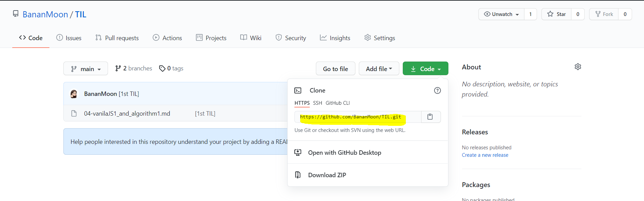Screen dimensions: 644x201
Task: Open BananMoon author link in commit row
Action: (x=101, y=94)
